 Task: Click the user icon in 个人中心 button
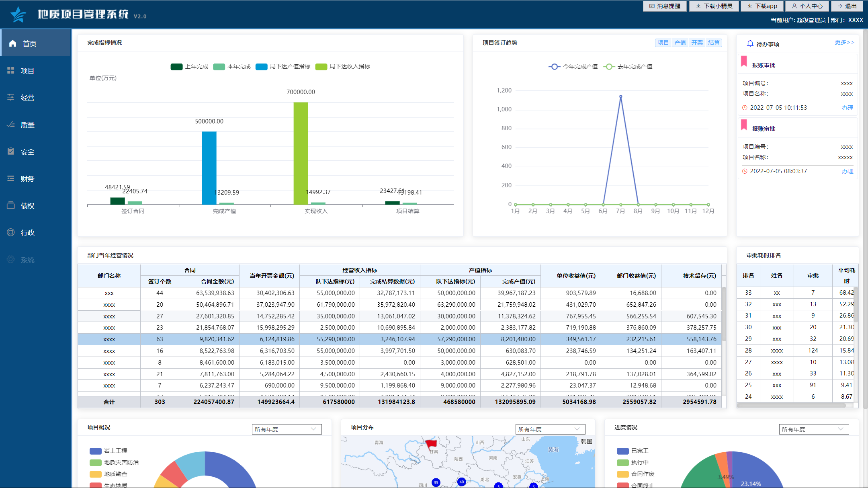pyautogui.click(x=794, y=6)
